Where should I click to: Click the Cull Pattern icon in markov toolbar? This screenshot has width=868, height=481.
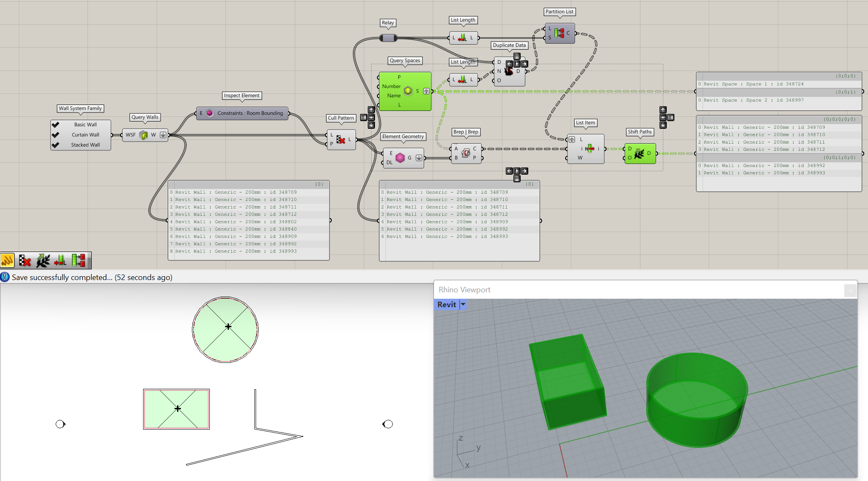25,260
